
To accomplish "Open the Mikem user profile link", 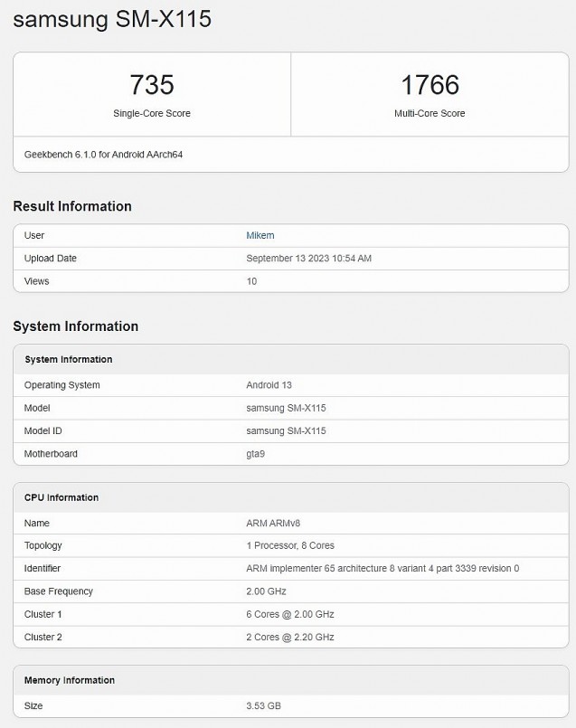I will (x=260, y=235).
